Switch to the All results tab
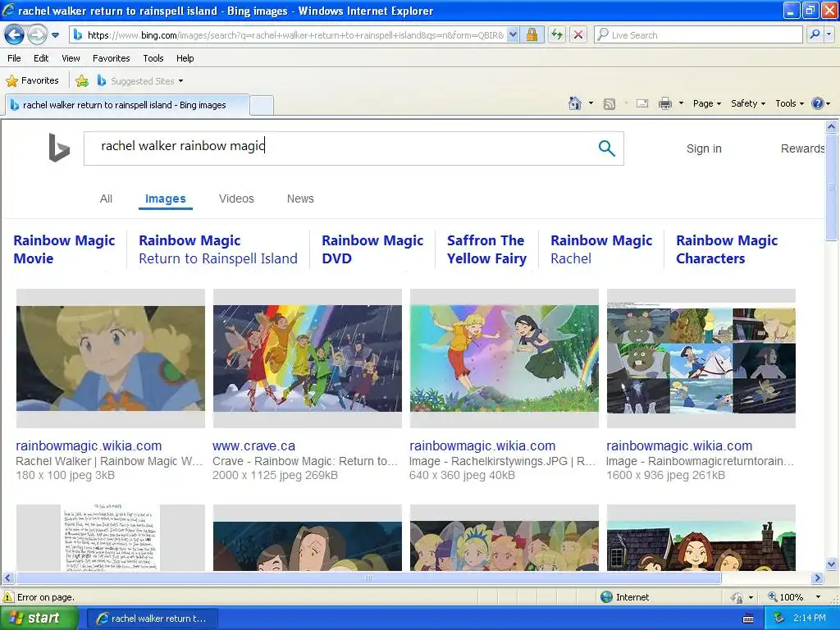This screenshot has height=630, width=840. coord(106,199)
